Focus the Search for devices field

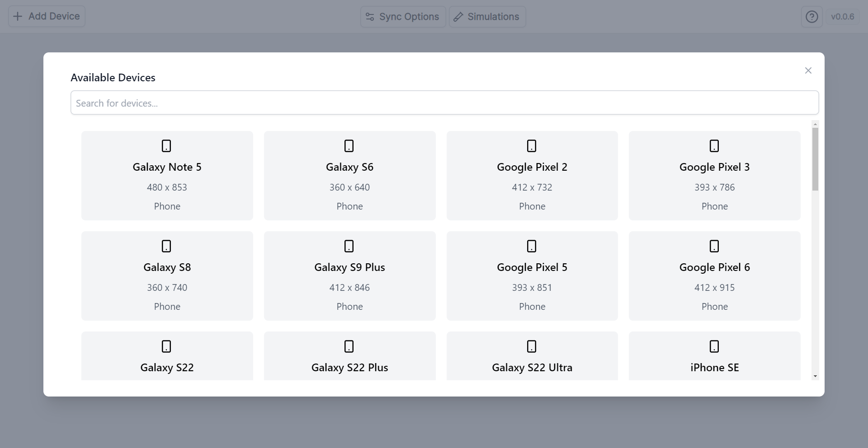click(x=444, y=103)
